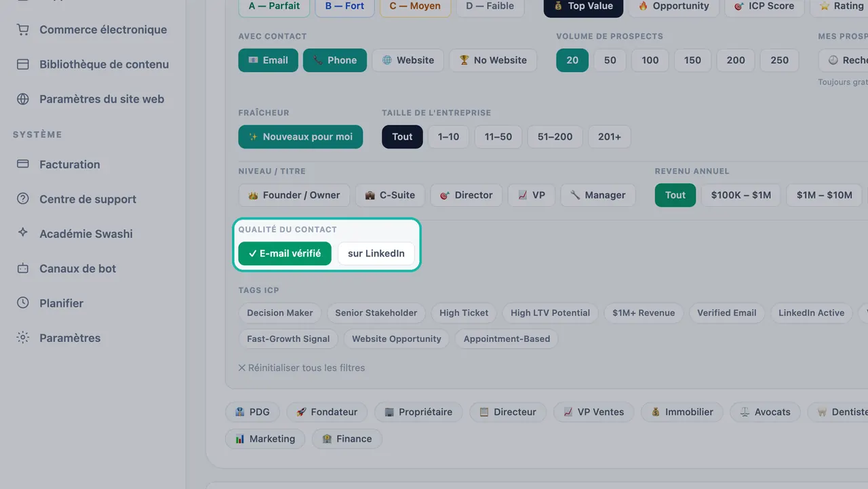Click the Planifier clock icon

coord(23,303)
